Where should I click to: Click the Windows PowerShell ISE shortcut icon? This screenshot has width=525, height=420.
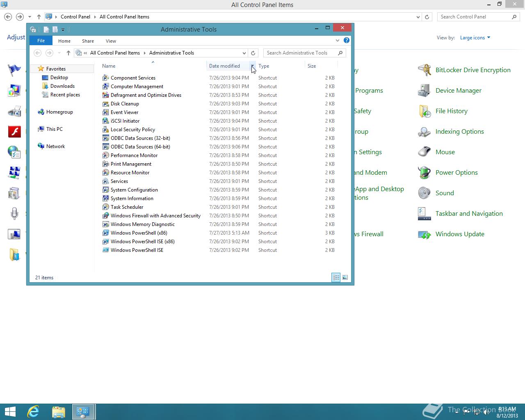tap(105, 250)
